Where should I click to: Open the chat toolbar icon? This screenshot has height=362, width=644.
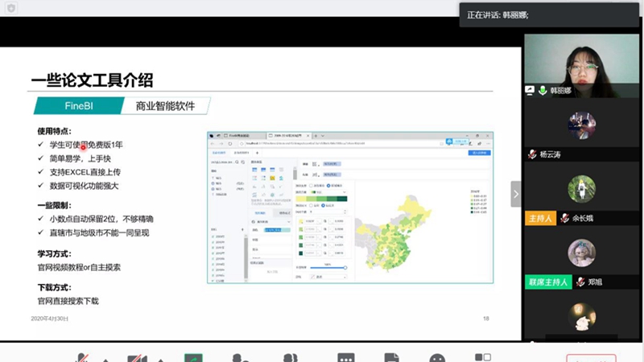pyautogui.click(x=346, y=358)
